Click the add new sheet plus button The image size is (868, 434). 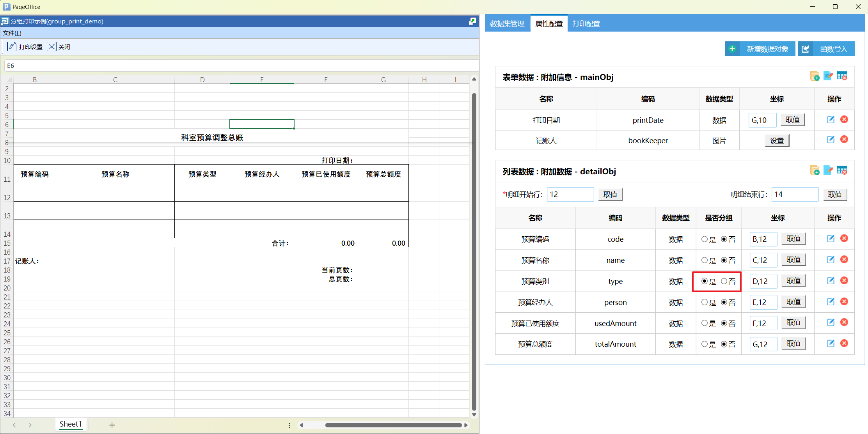112,425
